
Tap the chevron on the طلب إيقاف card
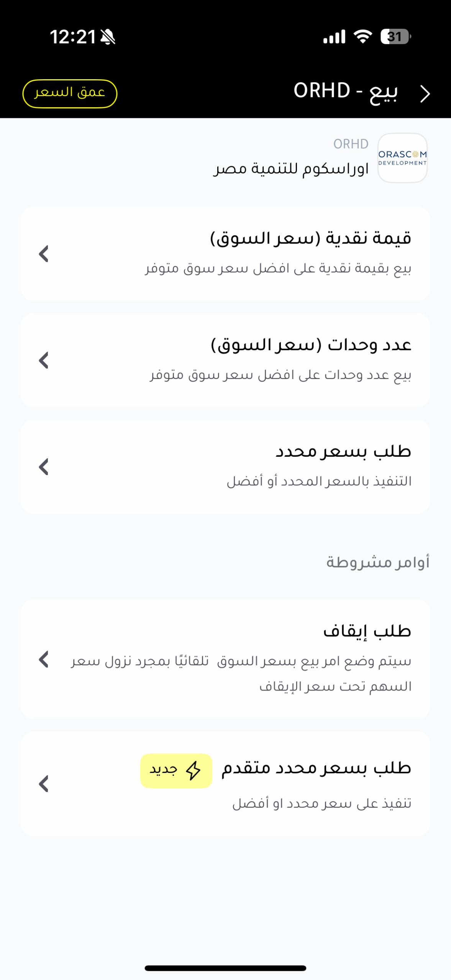pos(44,659)
